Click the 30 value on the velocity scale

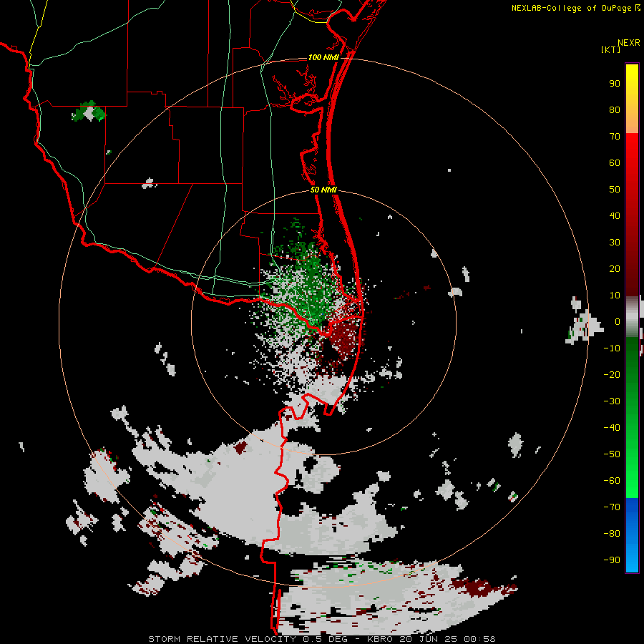point(615,243)
